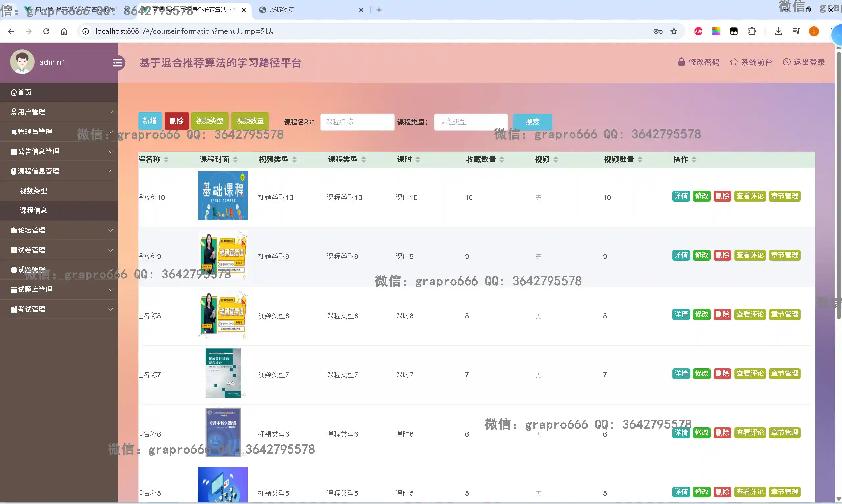Click the browser reload icon
Screen dimensions: 842x504
tap(46, 31)
